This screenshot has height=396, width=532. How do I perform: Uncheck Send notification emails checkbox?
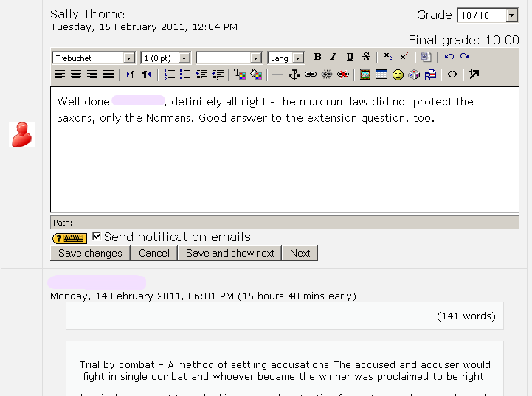(x=97, y=237)
